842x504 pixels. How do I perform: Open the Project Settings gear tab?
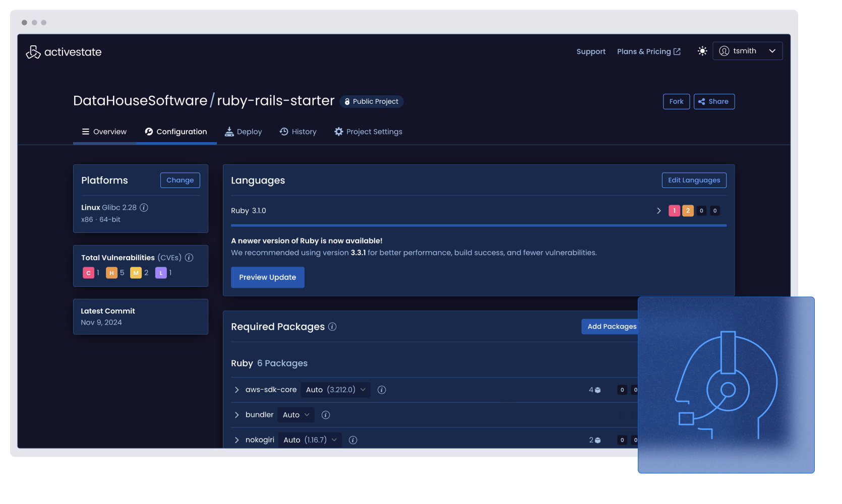369,132
